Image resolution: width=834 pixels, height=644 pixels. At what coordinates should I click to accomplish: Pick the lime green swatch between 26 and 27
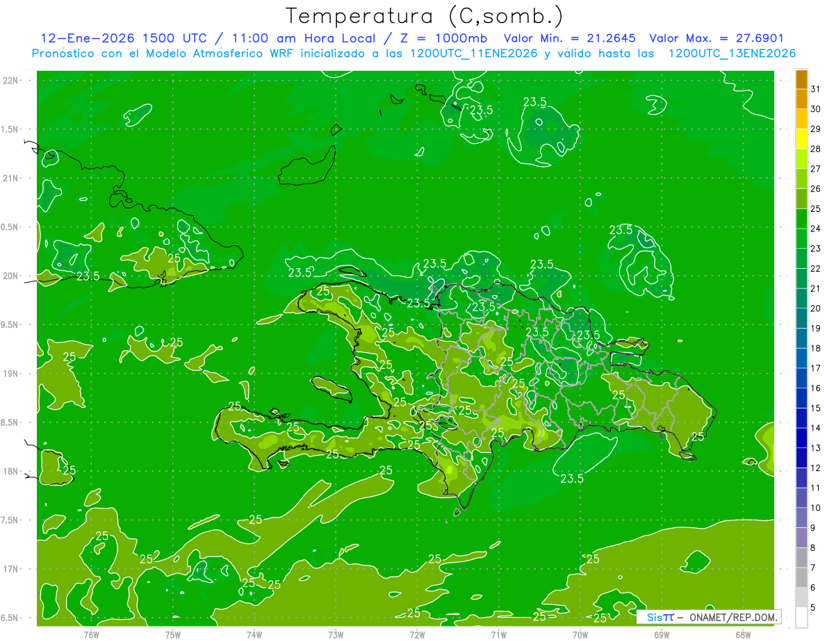801,179
